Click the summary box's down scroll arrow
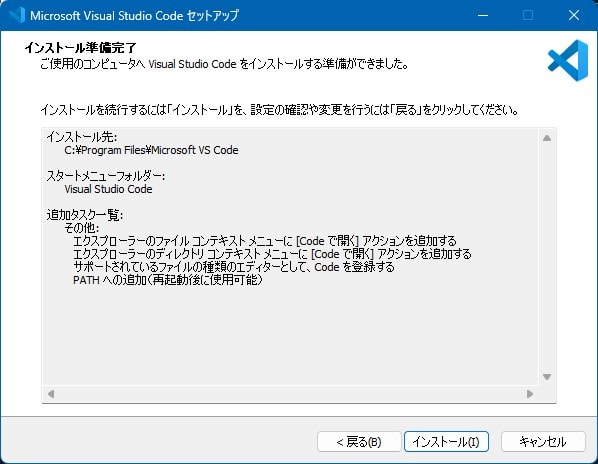598x464 pixels. click(547, 377)
